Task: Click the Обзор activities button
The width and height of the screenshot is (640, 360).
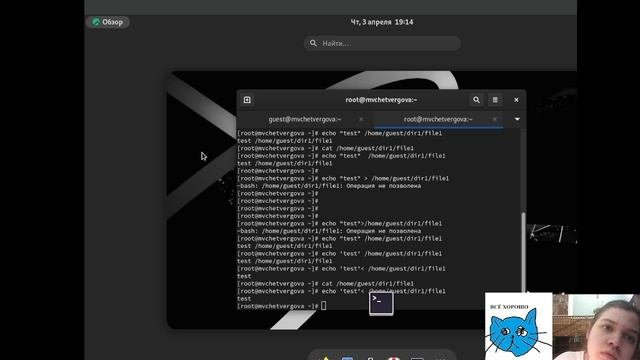Action: click(108, 22)
